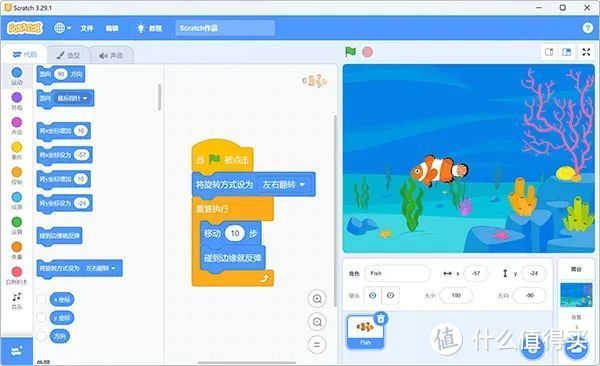Image resolution: width=600 pixels, height=366 pixels.
Task: Open the 编辑 (Edit) menu
Action: pos(112,28)
